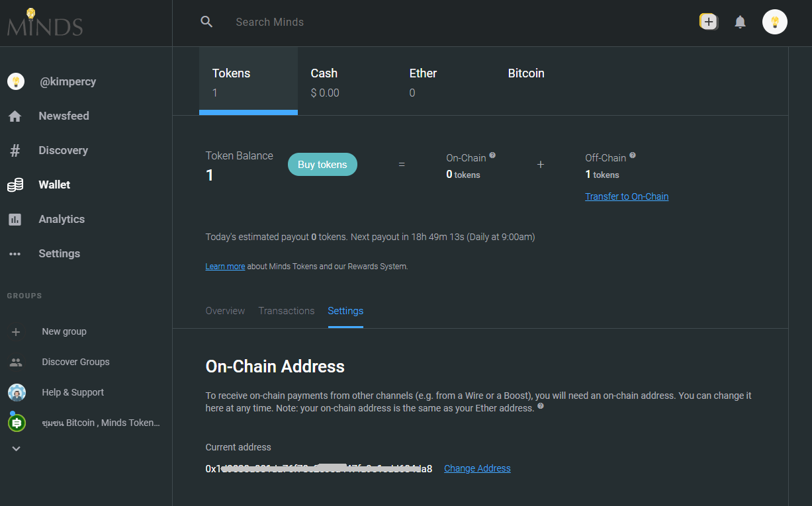Click the Discovery hashtag icon
812x506 pixels.
15,151
